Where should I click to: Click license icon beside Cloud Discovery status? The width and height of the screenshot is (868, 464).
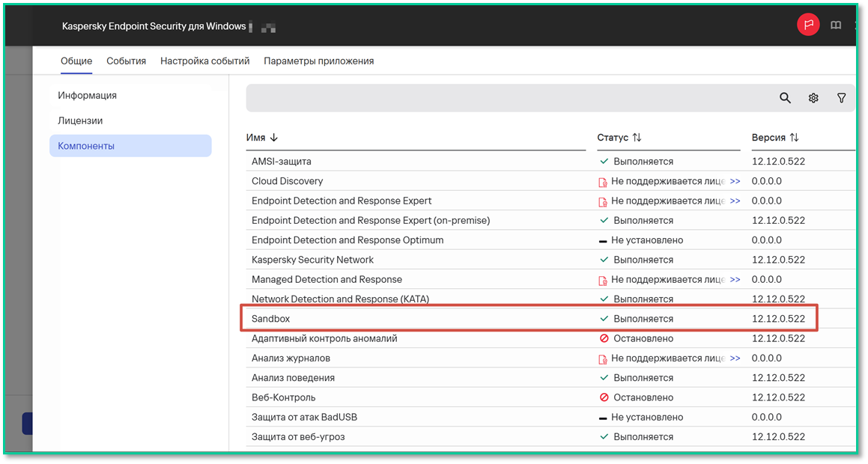(x=603, y=182)
